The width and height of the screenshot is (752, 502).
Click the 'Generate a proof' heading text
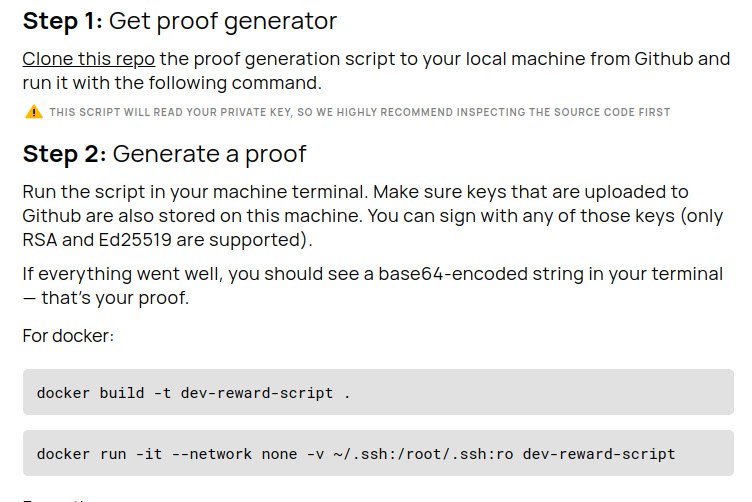(209, 154)
